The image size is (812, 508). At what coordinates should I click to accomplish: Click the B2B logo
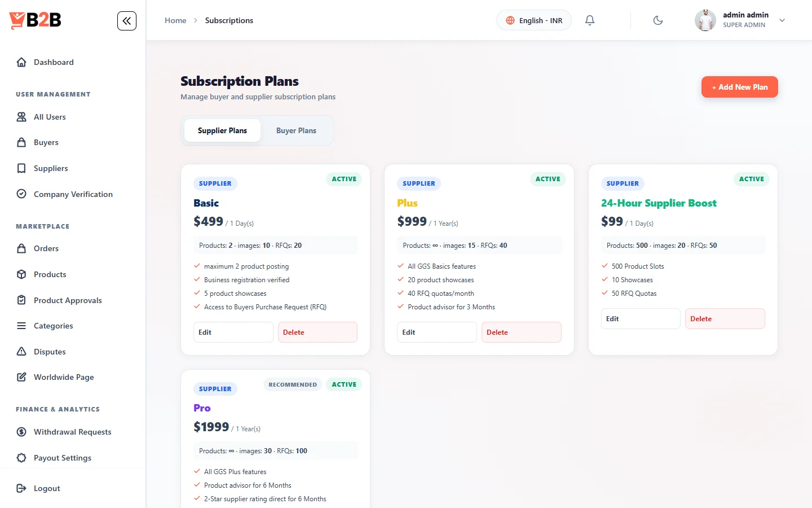[x=35, y=20]
